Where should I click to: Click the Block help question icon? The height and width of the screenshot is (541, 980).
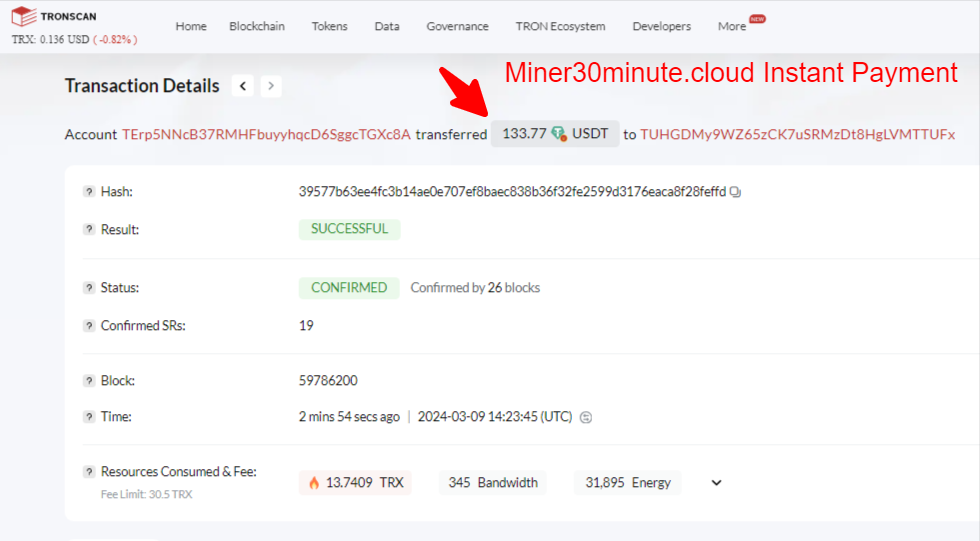click(89, 380)
